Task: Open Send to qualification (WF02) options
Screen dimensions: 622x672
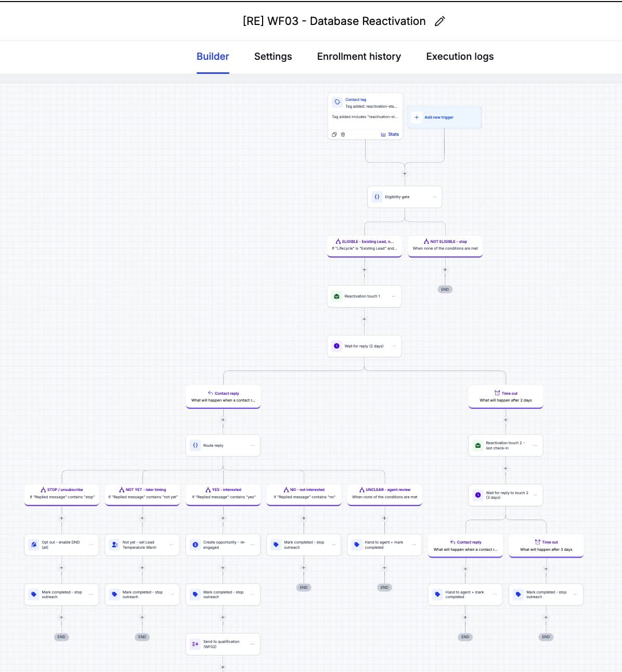Action: point(252,644)
